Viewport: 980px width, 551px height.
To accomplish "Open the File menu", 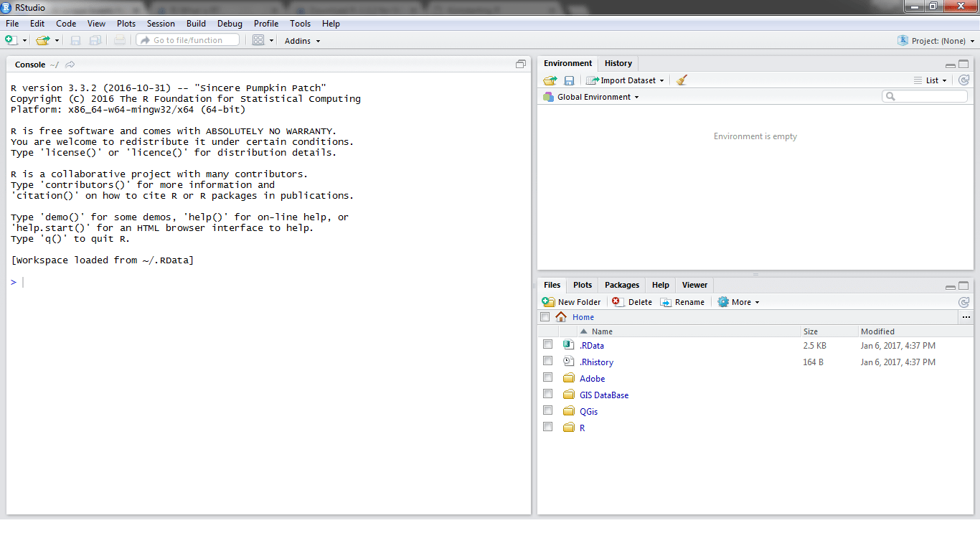I will pos(12,24).
